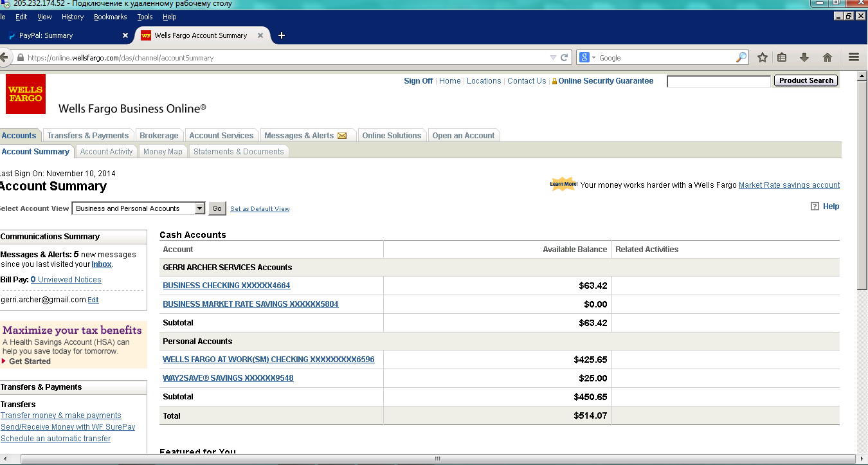Open the Online Solutions tab
This screenshot has height=465, width=868.
[392, 136]
